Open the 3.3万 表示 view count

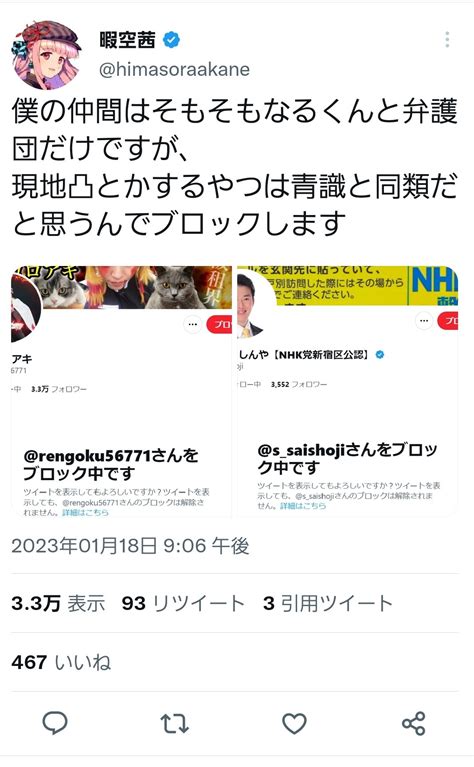click(58, 603)
